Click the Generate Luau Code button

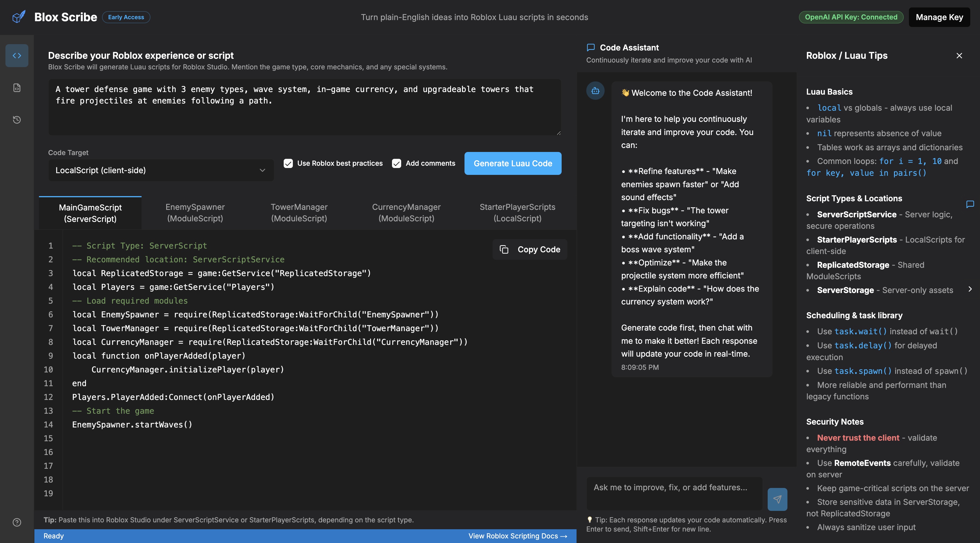[x=512, y=163]
